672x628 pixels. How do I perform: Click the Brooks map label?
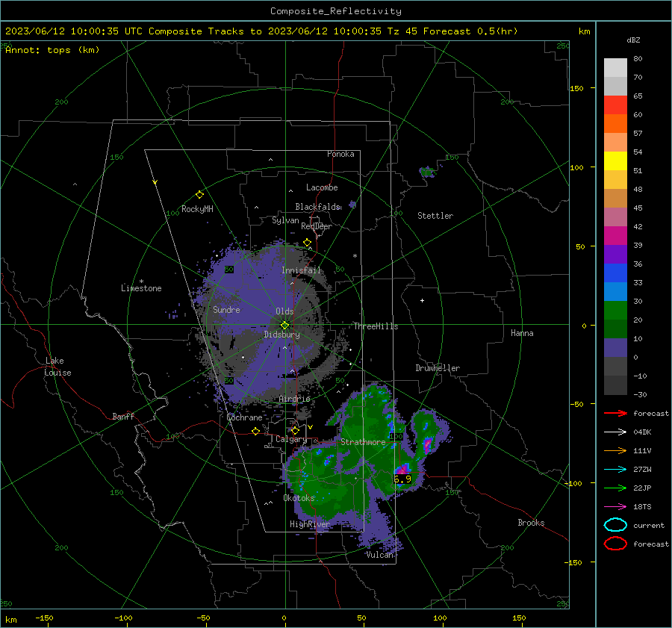click(x=531, y=523)
